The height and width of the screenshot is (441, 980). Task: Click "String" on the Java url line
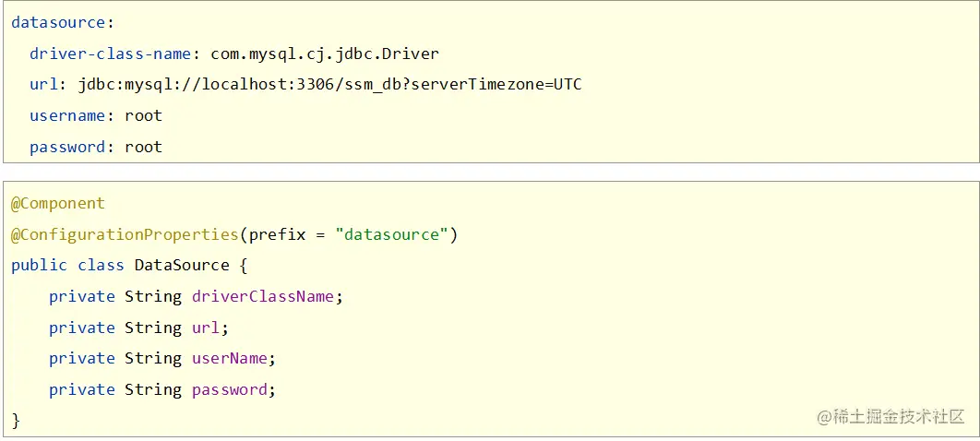[153, 328]
